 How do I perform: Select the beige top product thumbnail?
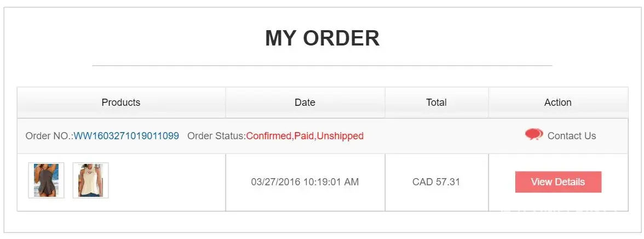[90, 180]
